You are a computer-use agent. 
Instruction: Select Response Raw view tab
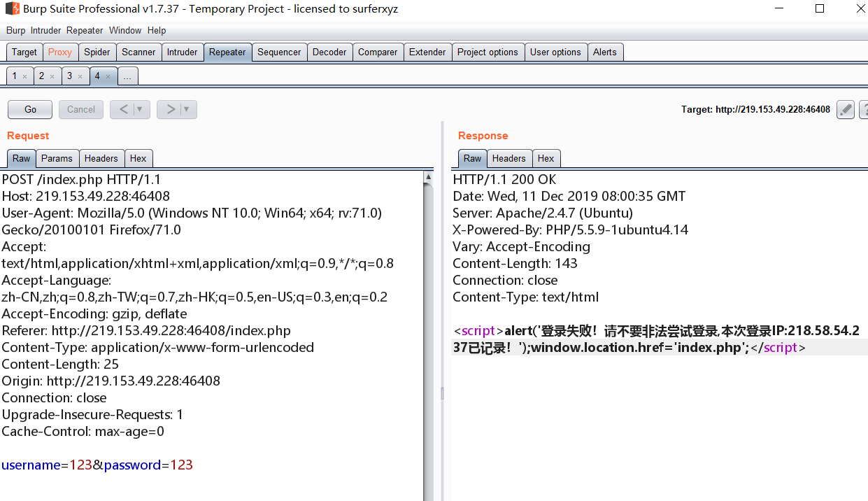pos(473,158)
